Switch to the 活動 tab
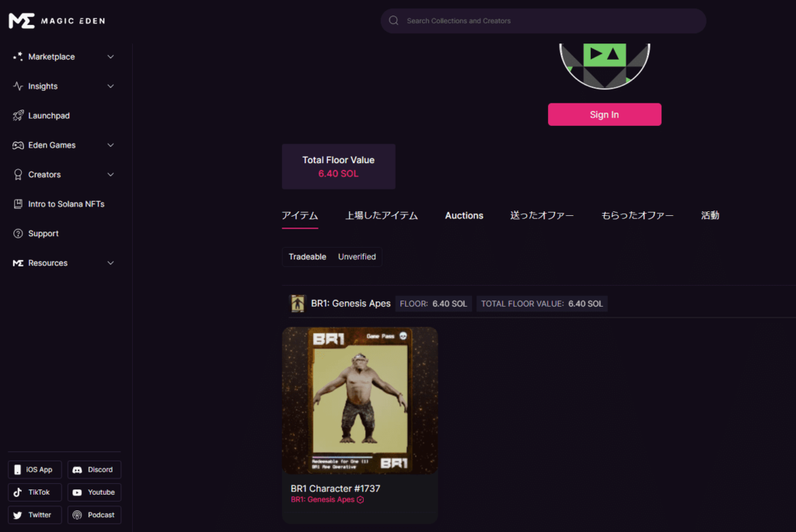The height and width of the screenshot is (532, 796). click(x=710, y=216)
